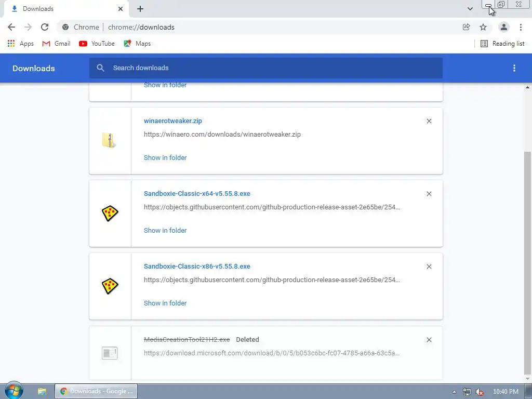Reload the downloads page
Viewport: 532px width, 399px height.
point(45,27)
